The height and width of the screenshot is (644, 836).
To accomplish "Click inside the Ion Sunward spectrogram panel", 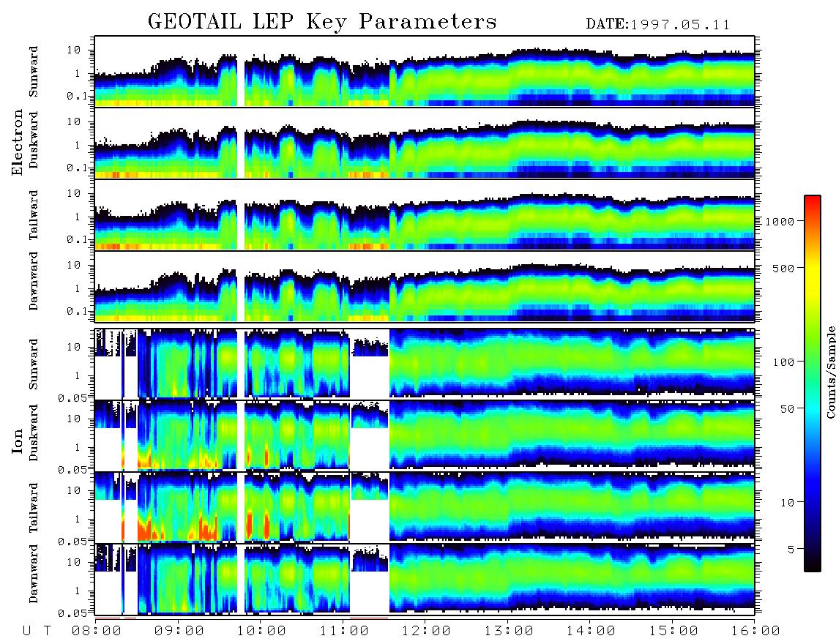I will pyautogui.click(x=425, y=364).
